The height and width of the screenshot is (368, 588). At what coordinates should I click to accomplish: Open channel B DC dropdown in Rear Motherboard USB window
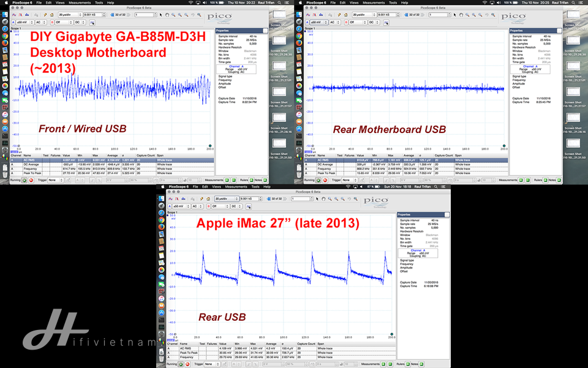point(374,23)
